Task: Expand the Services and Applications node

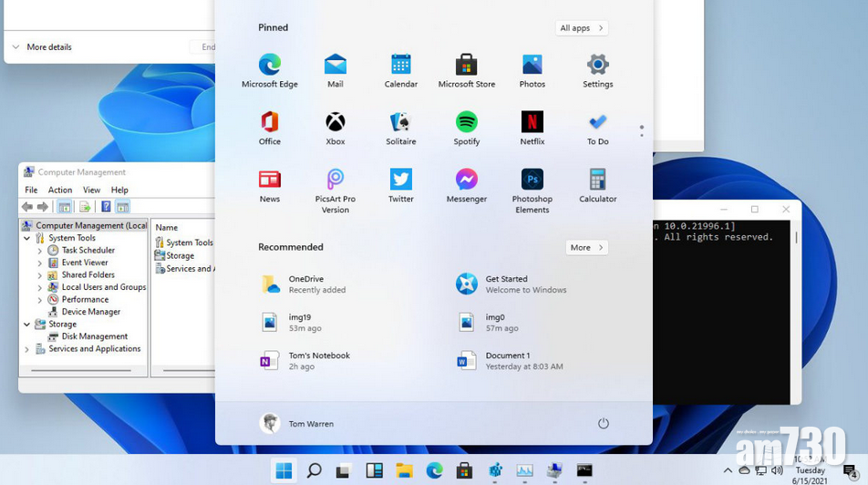Action: pos(26,349)
